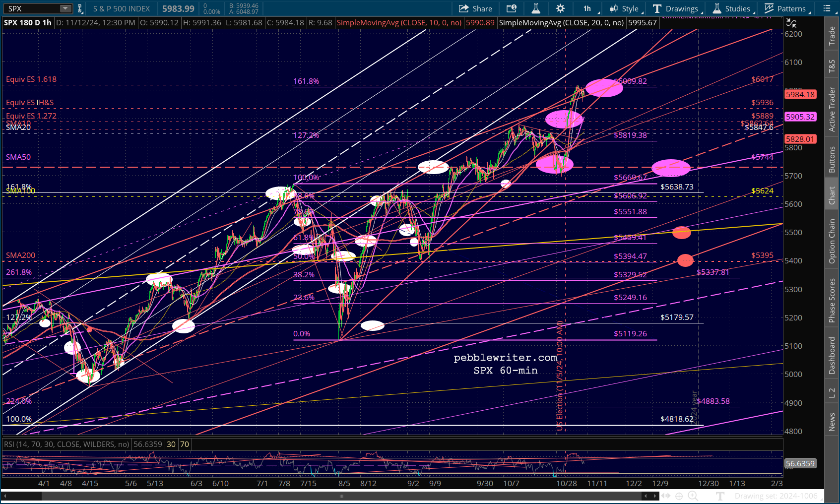This screenshot has height=504, width=840.
Task: Click the collapse chart arrows icon
Action: point(791,23)
